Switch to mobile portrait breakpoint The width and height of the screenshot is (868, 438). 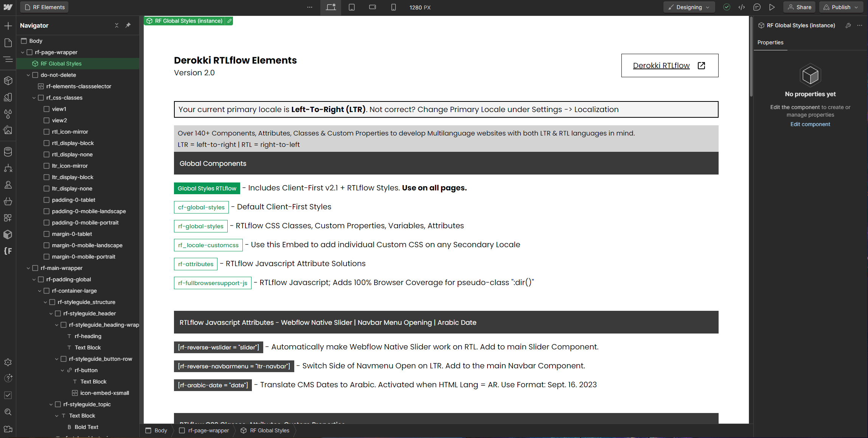[x=393, y=7]
